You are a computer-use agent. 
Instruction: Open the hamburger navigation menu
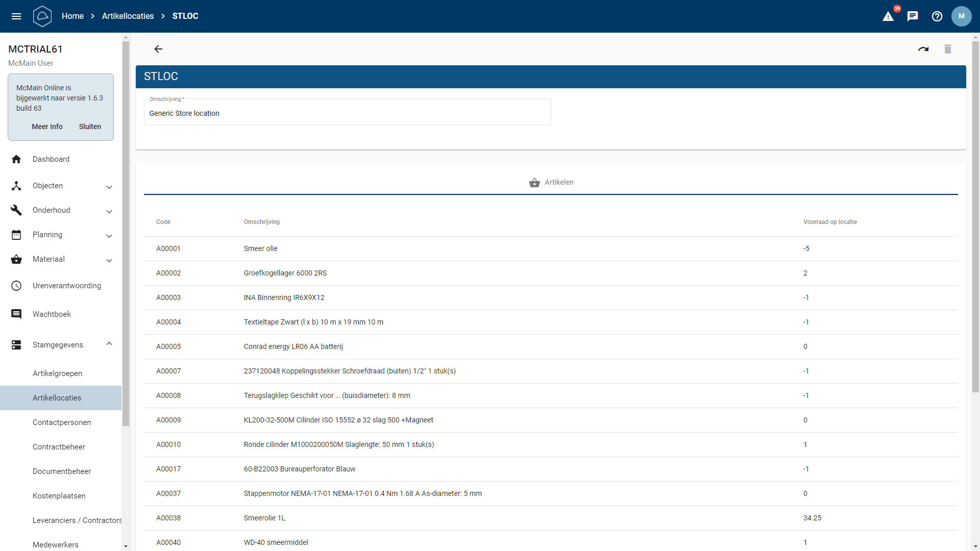point(16,16)
